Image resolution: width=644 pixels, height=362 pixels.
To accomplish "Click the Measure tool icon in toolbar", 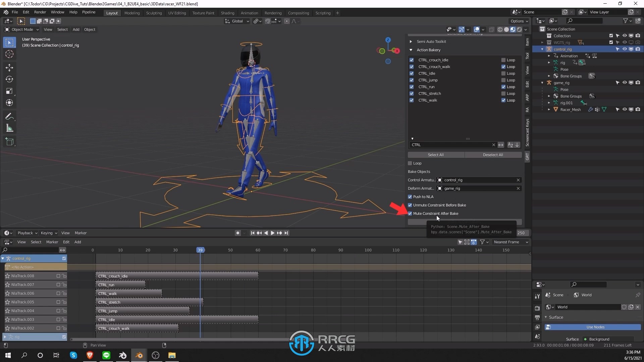I will [x=10, y=129].
